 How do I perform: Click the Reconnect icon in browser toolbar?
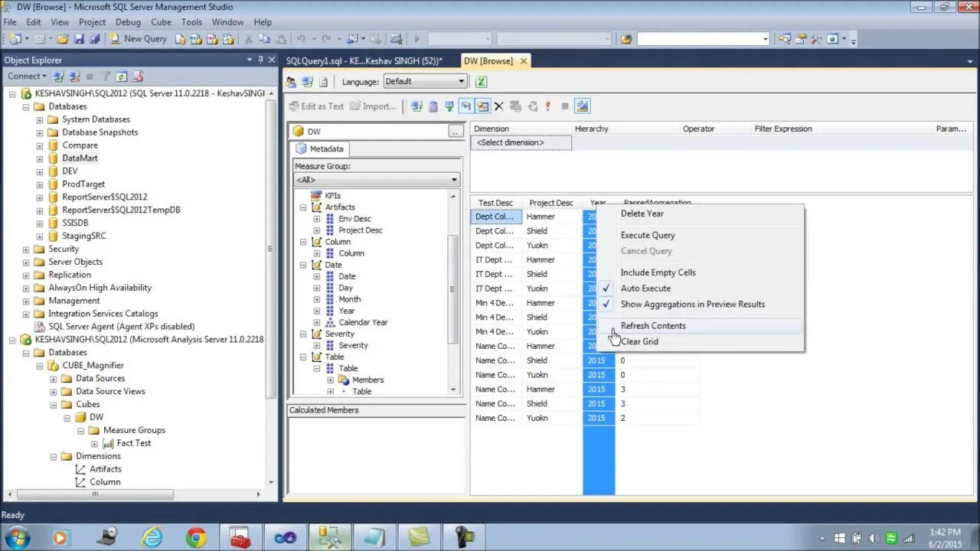307,81
